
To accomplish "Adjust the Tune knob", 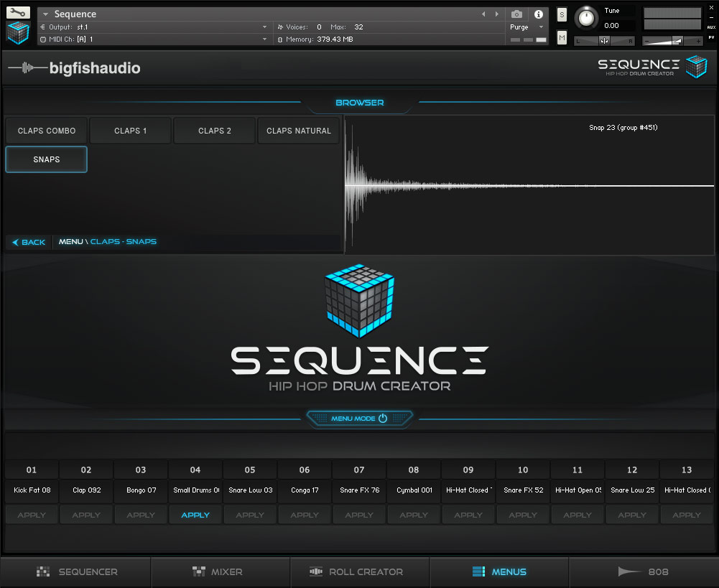I will 586,19.
